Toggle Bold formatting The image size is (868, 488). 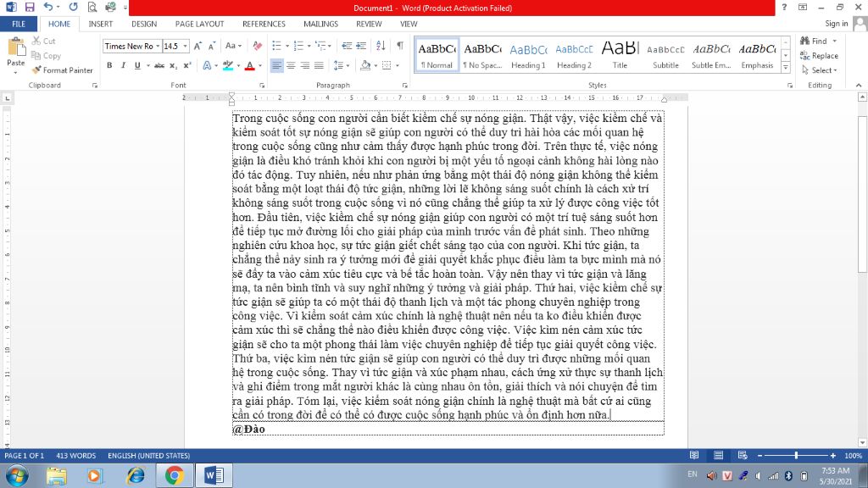pyautogui.click(x=109, y=65)
